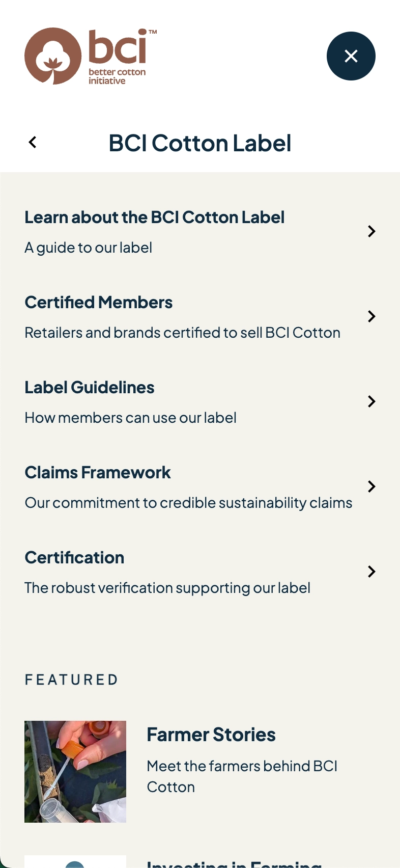This screenshot has height=868, width=400.
Task: Expand the Label Guidelines arrow
Action: click(x=372, y=401)
